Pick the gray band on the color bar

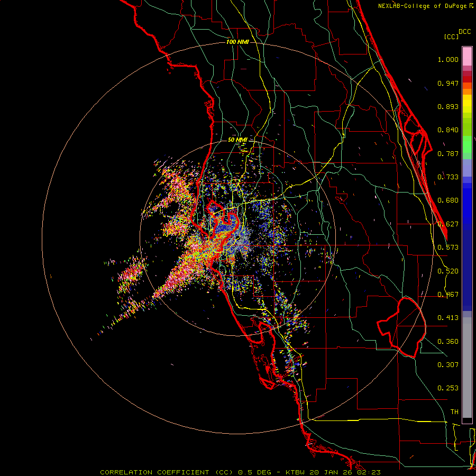pyautogui.click(x=467, y=368)
